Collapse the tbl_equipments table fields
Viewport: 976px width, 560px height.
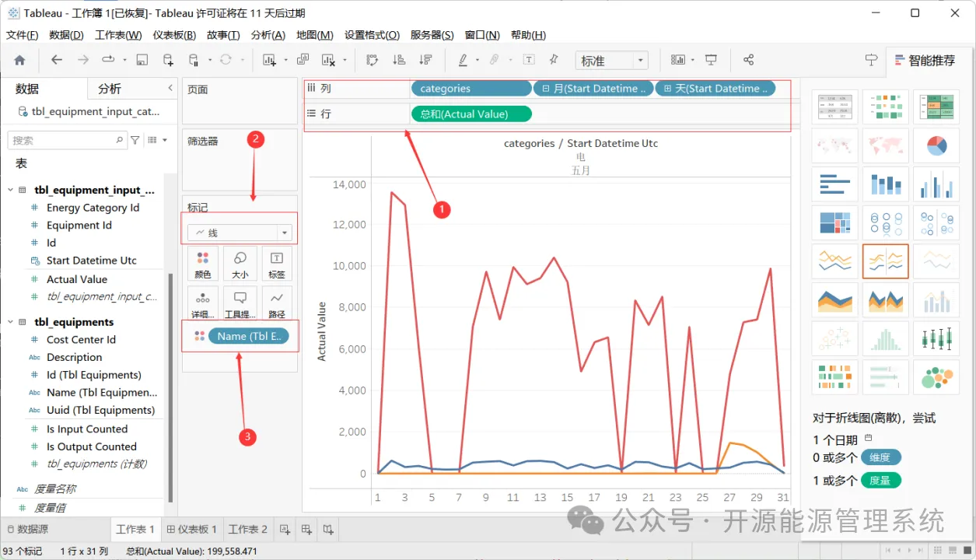(x=11, y=322)
